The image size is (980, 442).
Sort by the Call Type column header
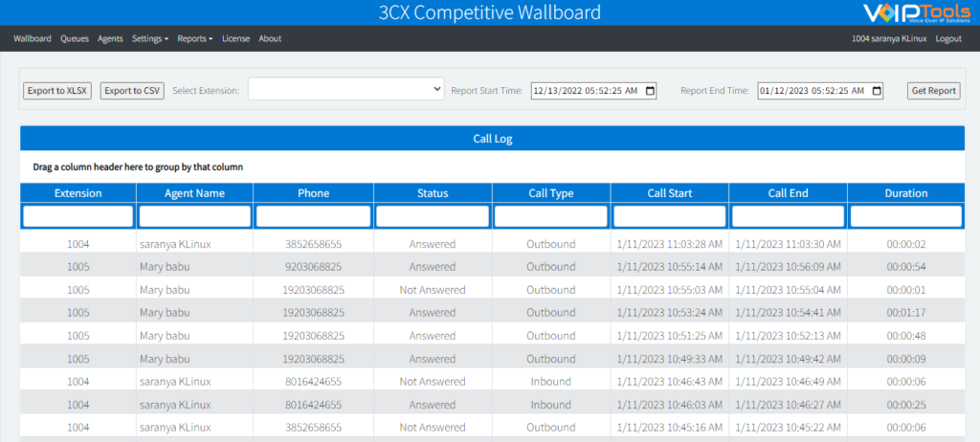[550, 193]
